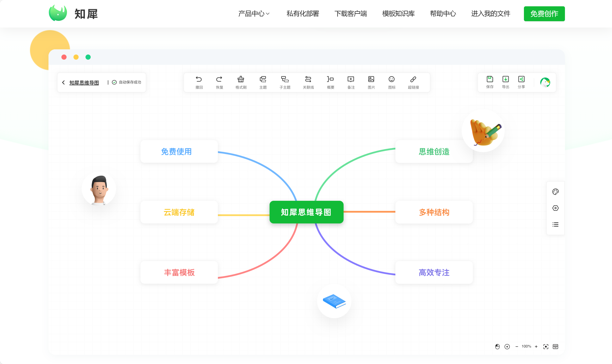Open 模板知识库 menu item
This screenshot has width=612, height=364.
(x=398, y=13)
